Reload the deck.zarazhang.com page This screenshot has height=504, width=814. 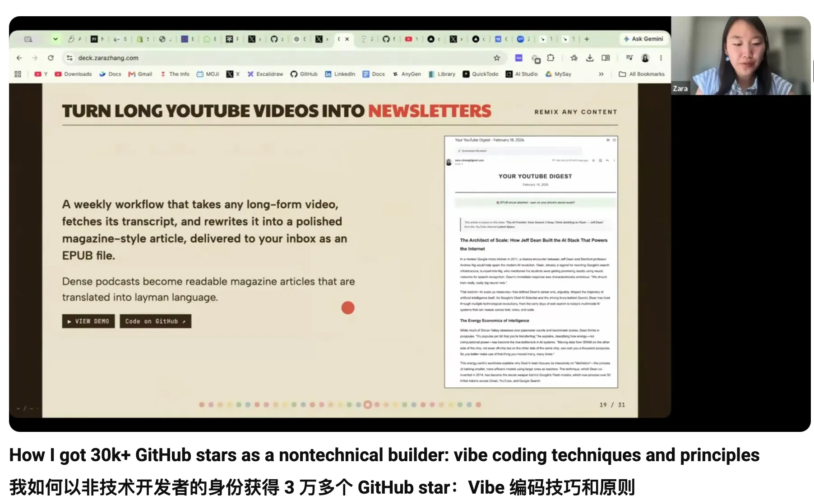(x=51, y=58)
